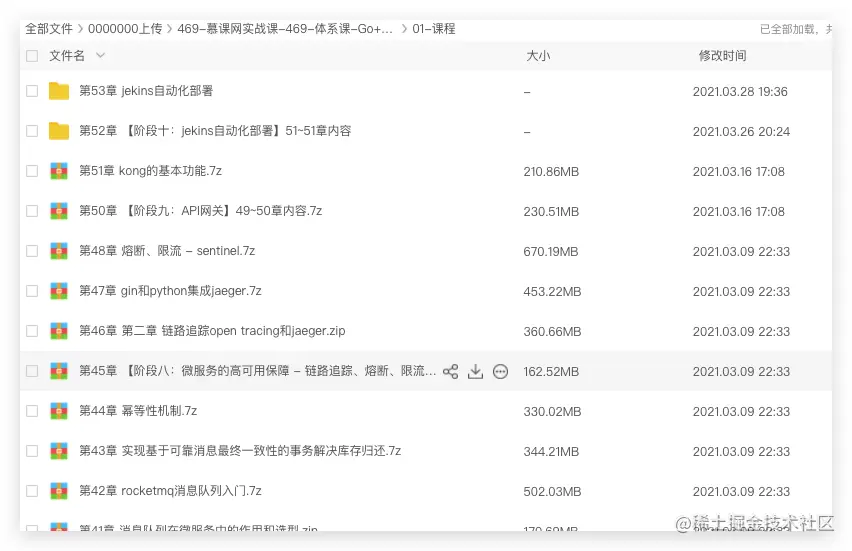Click the date 2021.03.28 19:36
Image resolution: width=852 pixels, height=551 pixels.
click(x=740, y=92)
